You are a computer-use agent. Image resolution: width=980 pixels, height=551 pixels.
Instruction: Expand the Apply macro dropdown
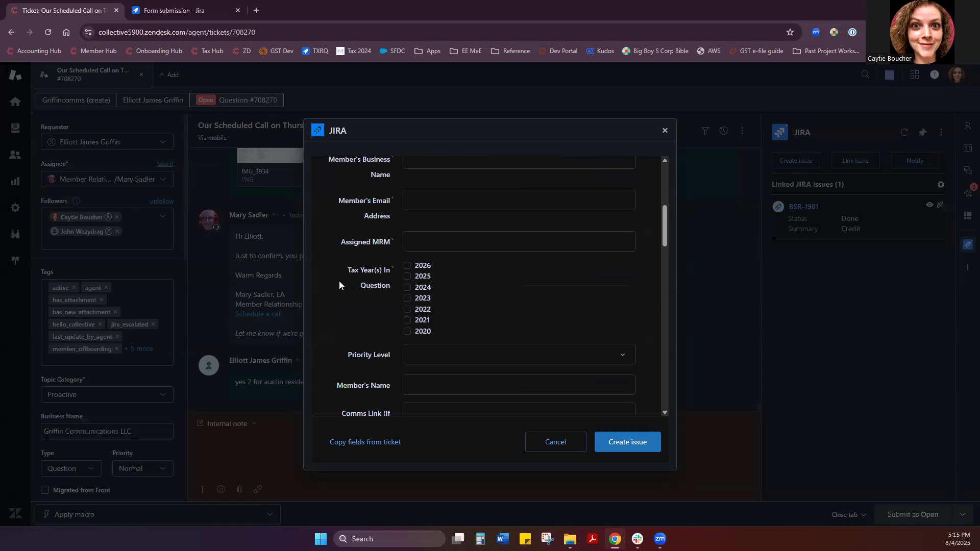tap(158, 514)
